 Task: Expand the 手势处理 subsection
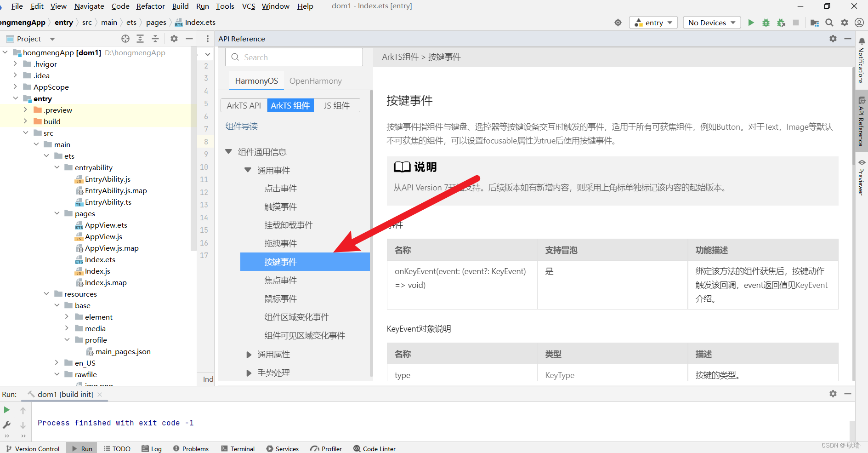tap(249, 373)
